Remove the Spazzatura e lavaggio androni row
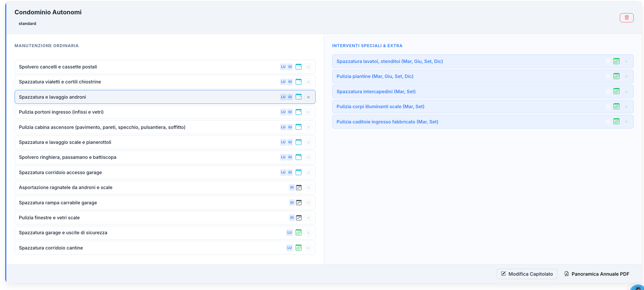 [308, 97]
